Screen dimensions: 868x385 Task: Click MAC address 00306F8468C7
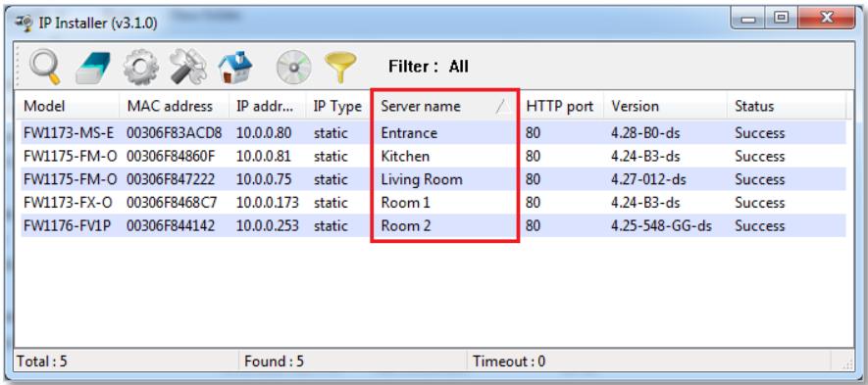click(x=171, y=203)
